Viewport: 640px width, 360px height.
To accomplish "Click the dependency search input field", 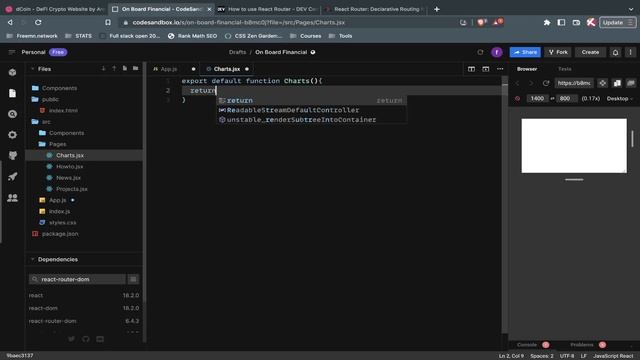I will (78, 279).
